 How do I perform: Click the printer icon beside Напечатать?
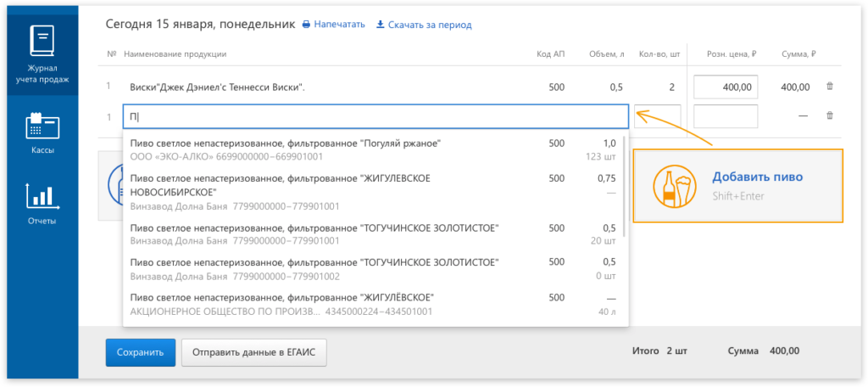(307, 25)
